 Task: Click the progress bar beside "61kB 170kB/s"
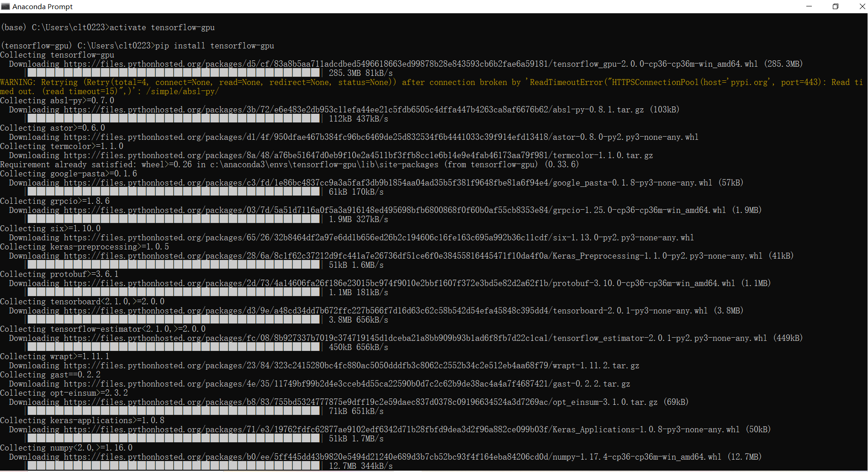pyautogui.click(x=174, y=192)
